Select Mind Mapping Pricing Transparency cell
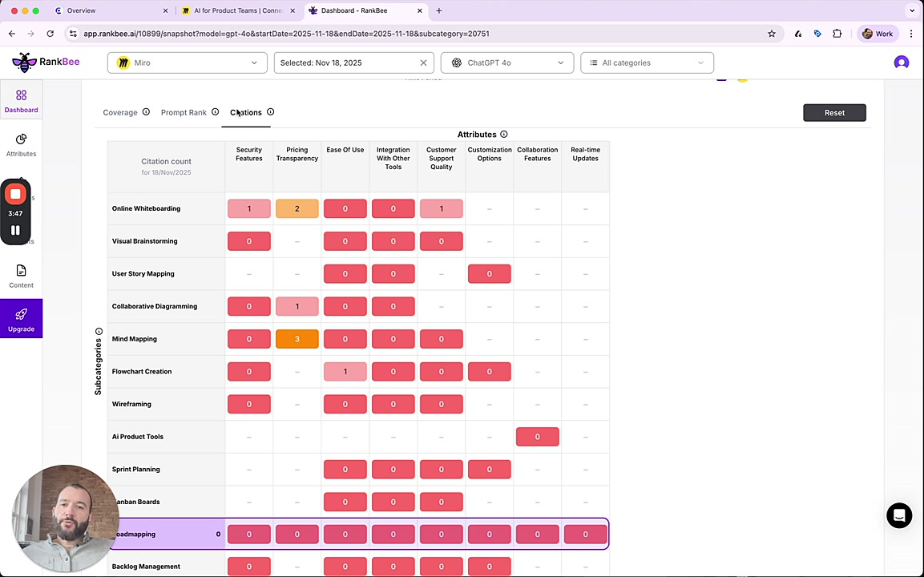 (297, 339)
